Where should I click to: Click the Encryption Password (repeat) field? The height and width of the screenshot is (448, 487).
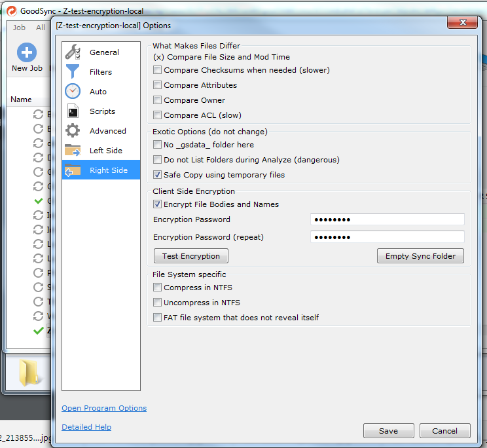click(x=388, y=237)
